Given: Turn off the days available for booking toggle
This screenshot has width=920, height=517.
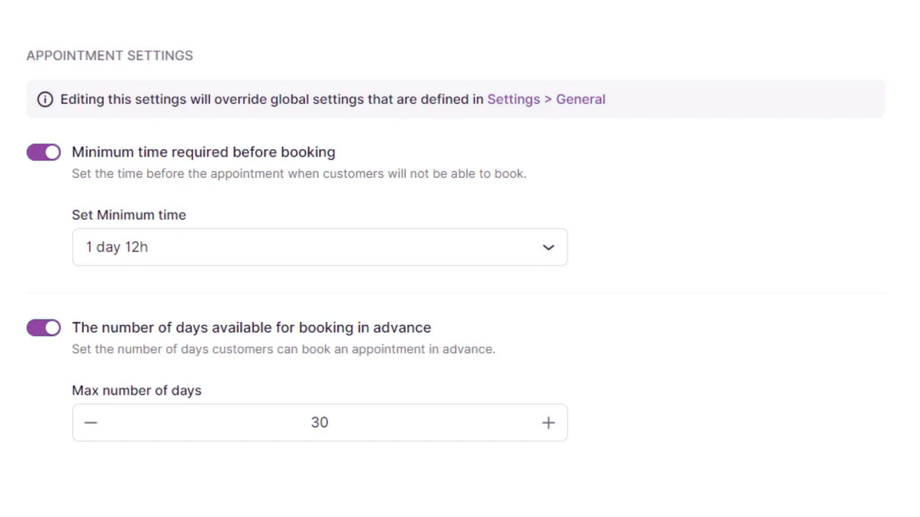Looking at the screenshot, I should (44, 328).
